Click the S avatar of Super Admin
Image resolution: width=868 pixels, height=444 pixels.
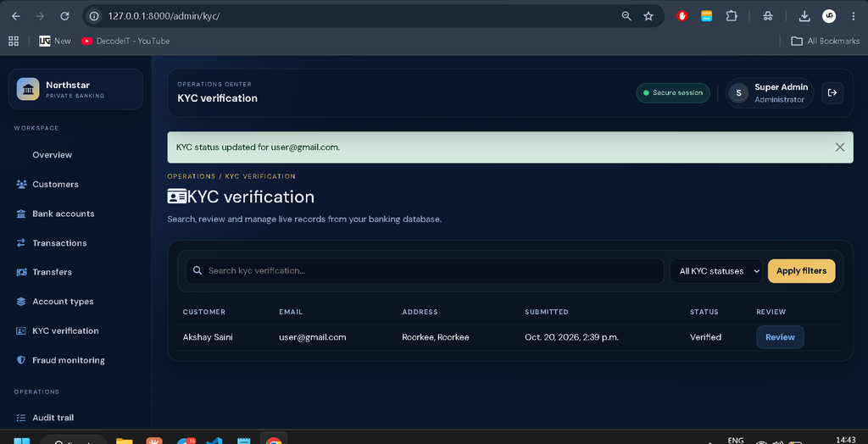click(738, 93)
